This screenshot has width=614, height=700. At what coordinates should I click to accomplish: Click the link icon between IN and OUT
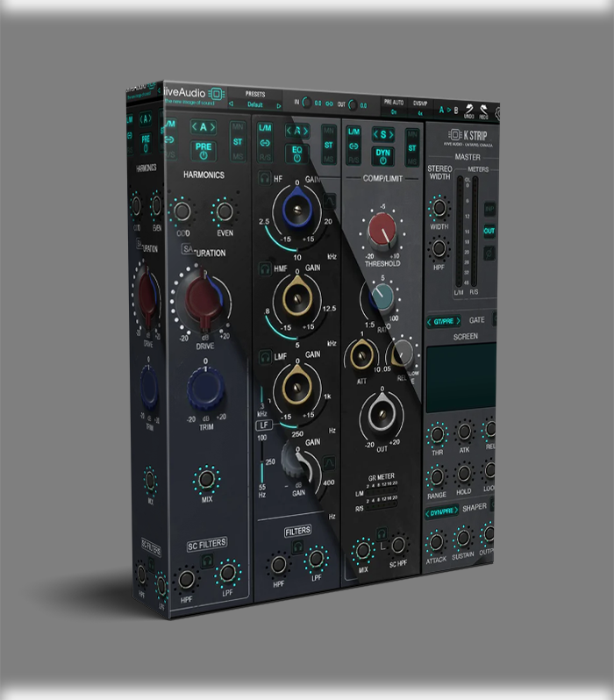[329, 104]
